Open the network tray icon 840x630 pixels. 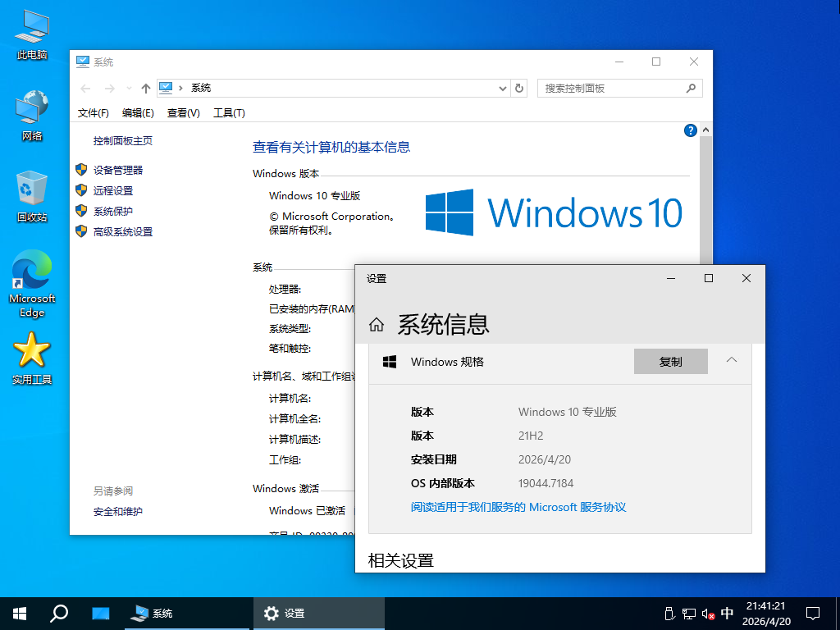[688, 614]
